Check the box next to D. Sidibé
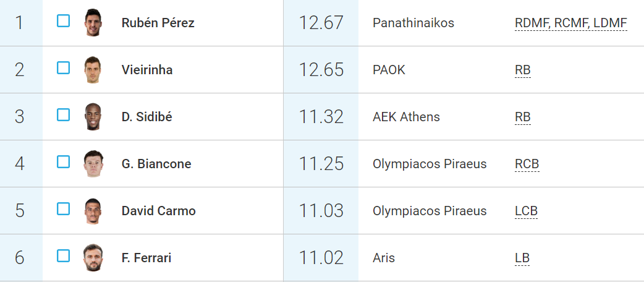This screenshot has height=282, width=644. pyautogui.click(x=63, y=115)
